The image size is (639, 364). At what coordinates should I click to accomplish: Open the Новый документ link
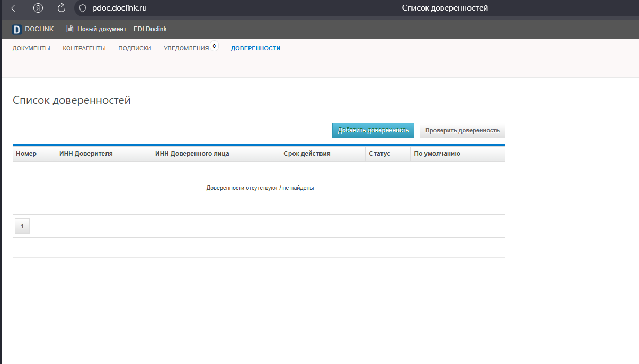102,29
